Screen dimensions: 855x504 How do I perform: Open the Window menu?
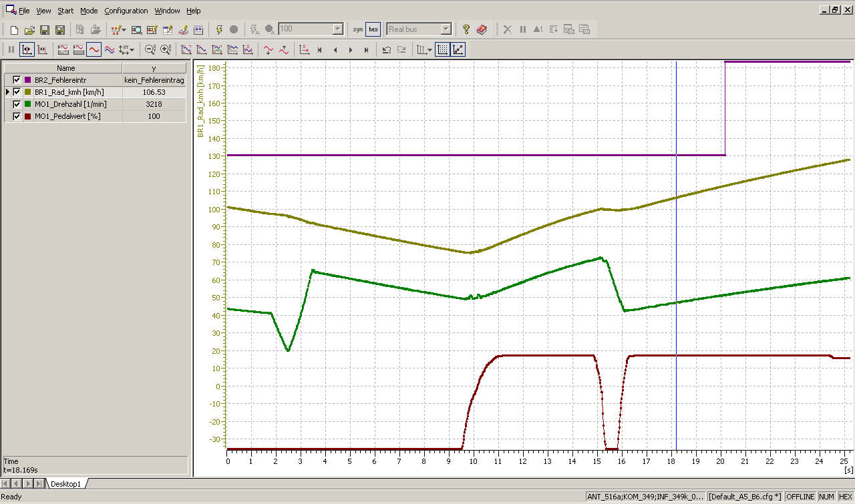click(167, 11)
